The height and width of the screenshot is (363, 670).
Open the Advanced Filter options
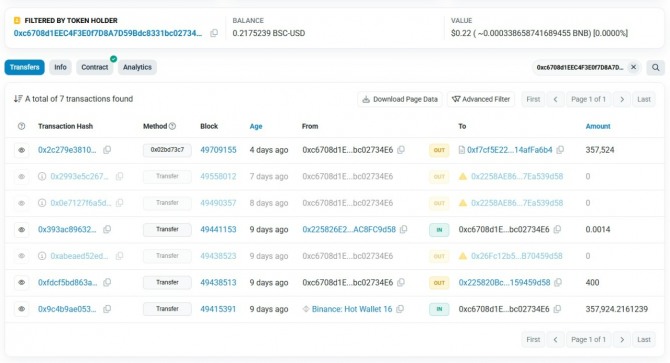pos(481,99)
